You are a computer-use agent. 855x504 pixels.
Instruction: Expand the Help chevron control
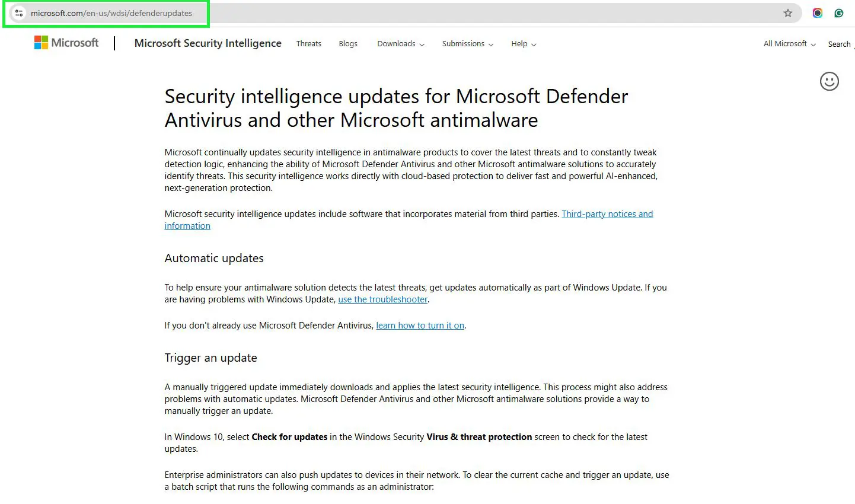(x=533, y=44)
